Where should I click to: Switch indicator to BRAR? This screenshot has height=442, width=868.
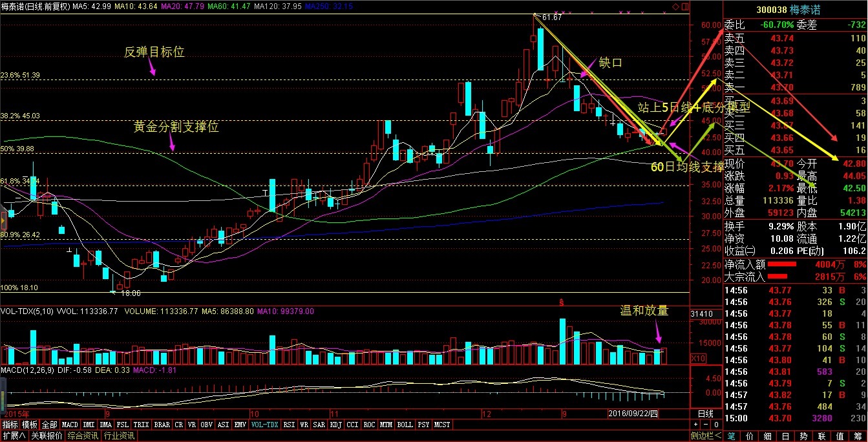(x=162, y=425)
